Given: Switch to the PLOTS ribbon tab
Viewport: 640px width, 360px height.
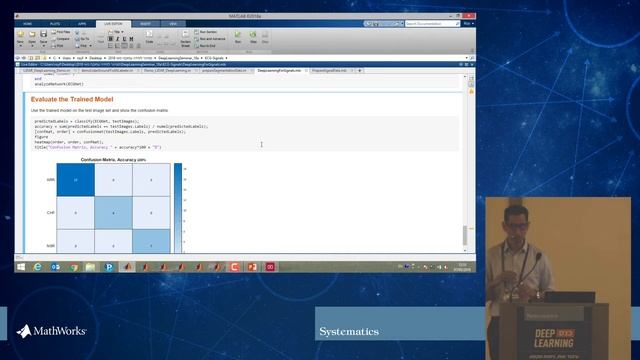Looking at the screenshot, I should point(55,24).
